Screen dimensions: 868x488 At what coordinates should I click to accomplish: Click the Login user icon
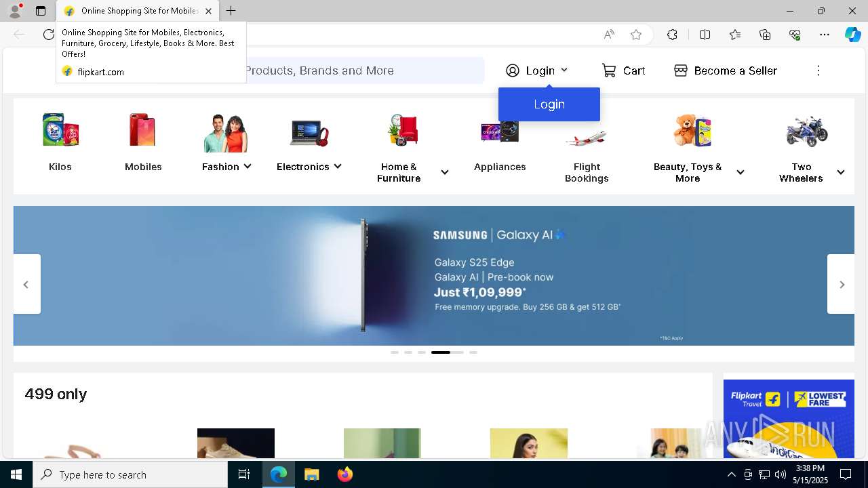point(513,70)
